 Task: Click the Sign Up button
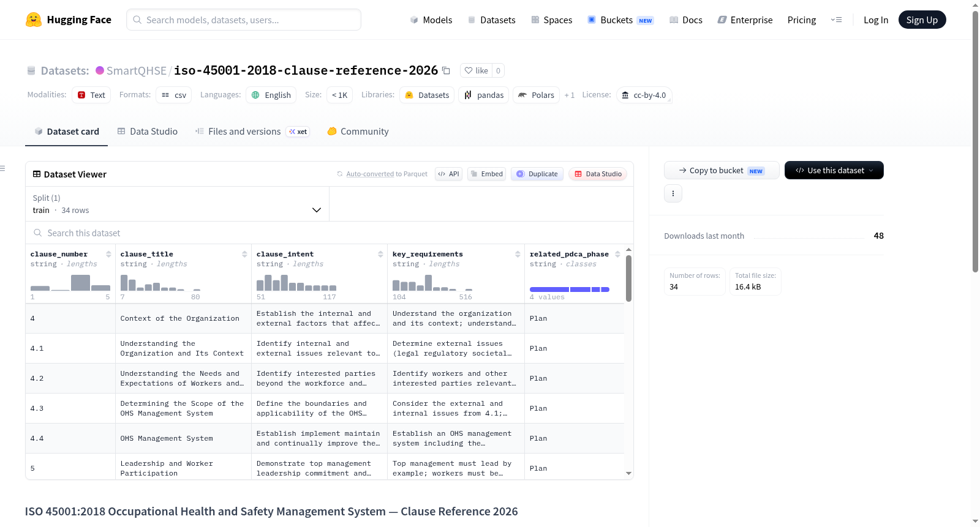[x=922, y=20]
